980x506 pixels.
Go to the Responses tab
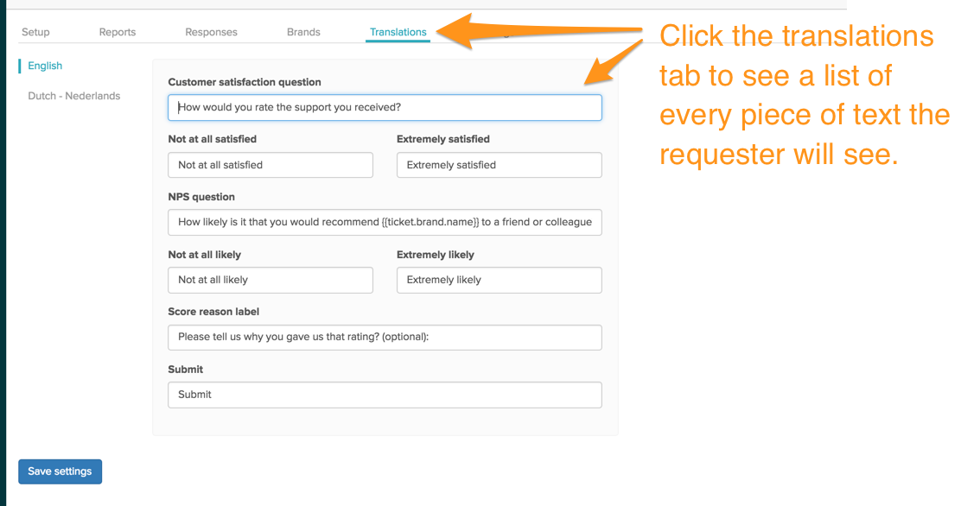[x=211, y=32]
